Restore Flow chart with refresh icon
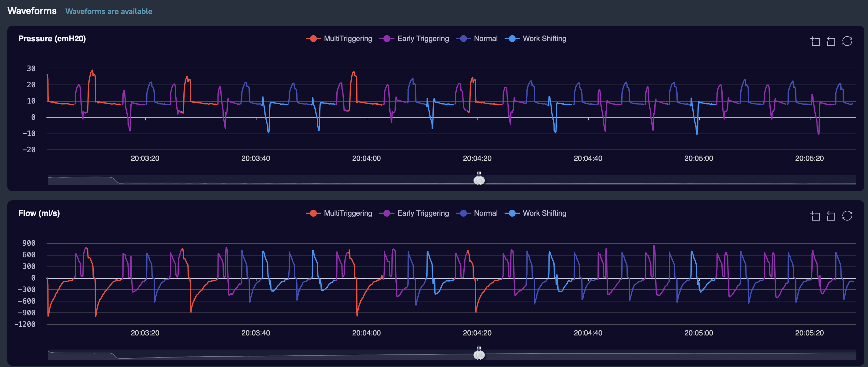This screenshot has width=868, height=367. click(x=847, y=216)
